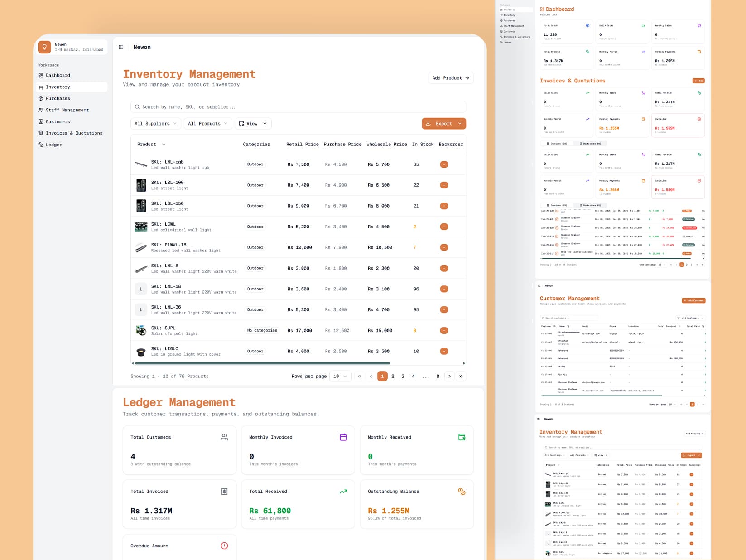Click the orange Export button
Viewport: 746px width, 560px height.
tap(443, 124)
